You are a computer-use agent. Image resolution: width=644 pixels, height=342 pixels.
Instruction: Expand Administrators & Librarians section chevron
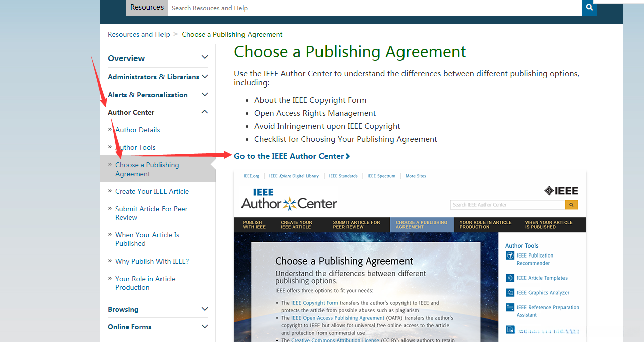coord(205,77)
